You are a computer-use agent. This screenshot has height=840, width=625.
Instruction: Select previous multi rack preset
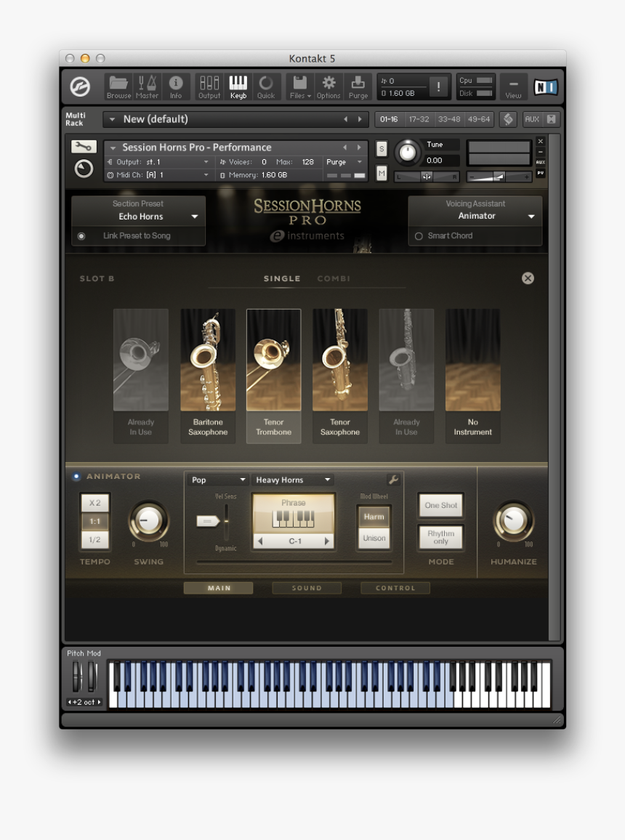pos(345,119)
